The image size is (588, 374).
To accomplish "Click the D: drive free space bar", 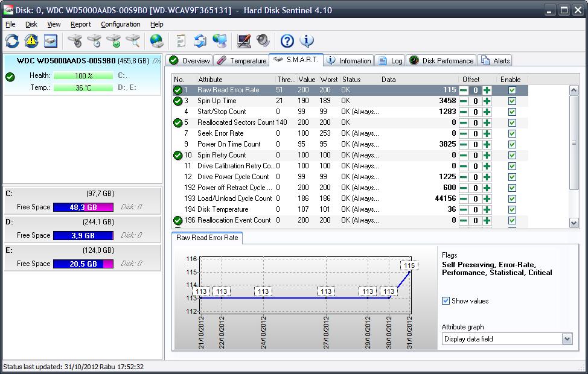I will tap(83, 236).
